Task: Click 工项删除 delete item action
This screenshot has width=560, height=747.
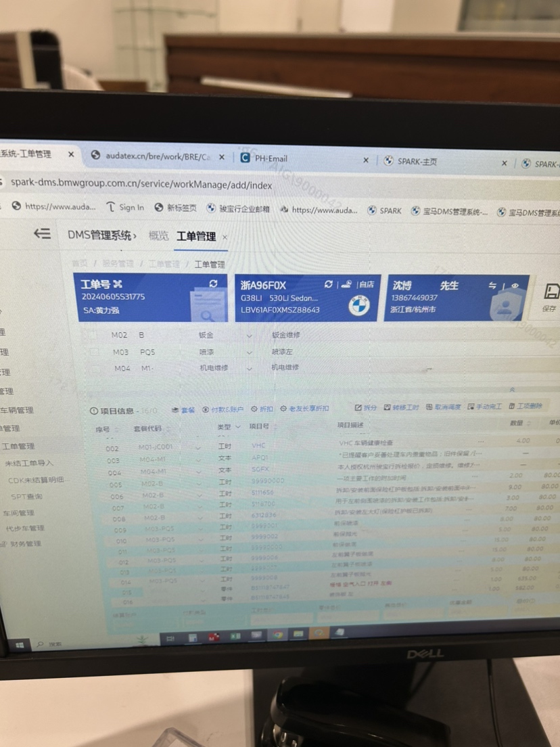Action: 526,406
